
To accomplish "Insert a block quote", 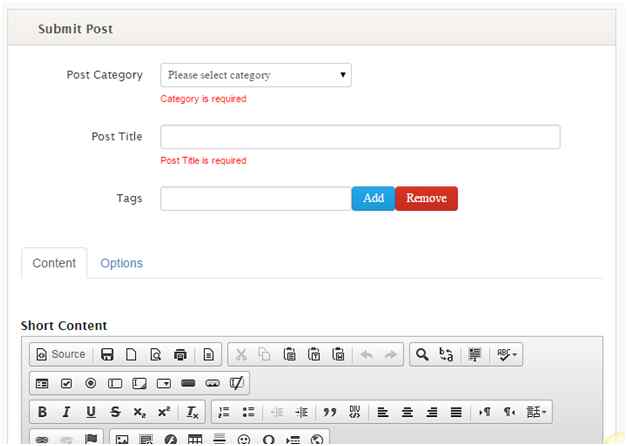I will tap(329, 412).
